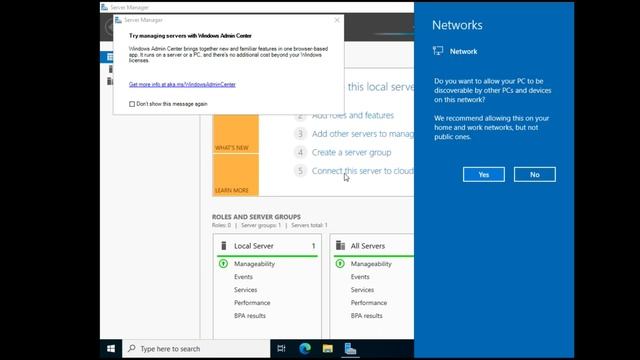Open Services under Local Server

(245, 290)
